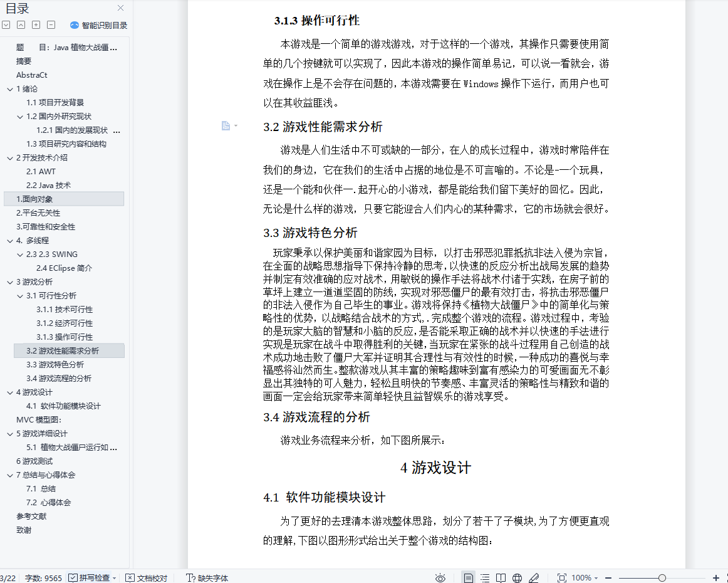Screen dimensions: 728x583
Task: Go to AbstraCt in the outline
Action: click(31, 75)
